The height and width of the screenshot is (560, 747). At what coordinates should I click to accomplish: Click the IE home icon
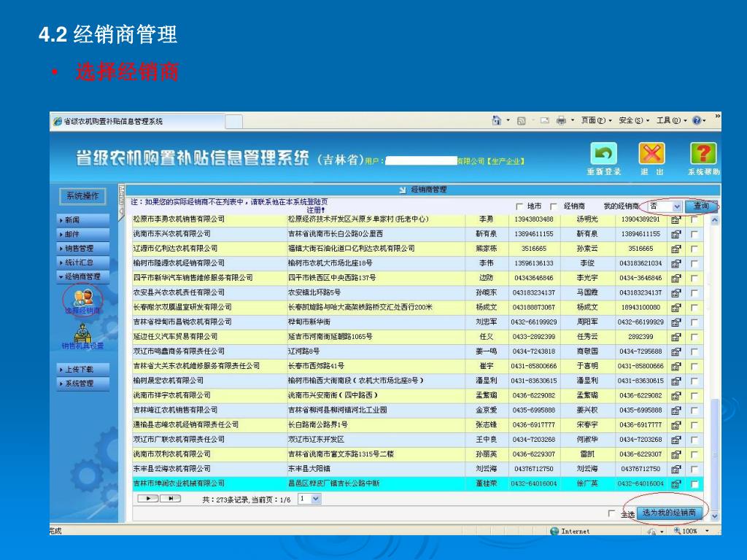click(x=496, y=120)
